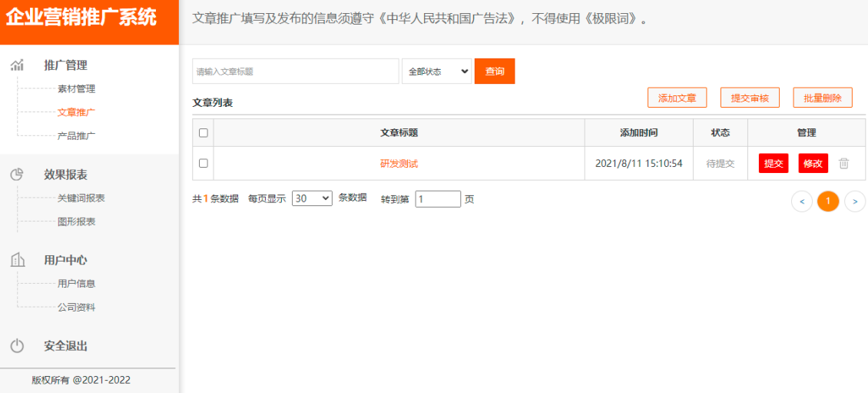Go to previous page with left arrow

pos(801,201)
